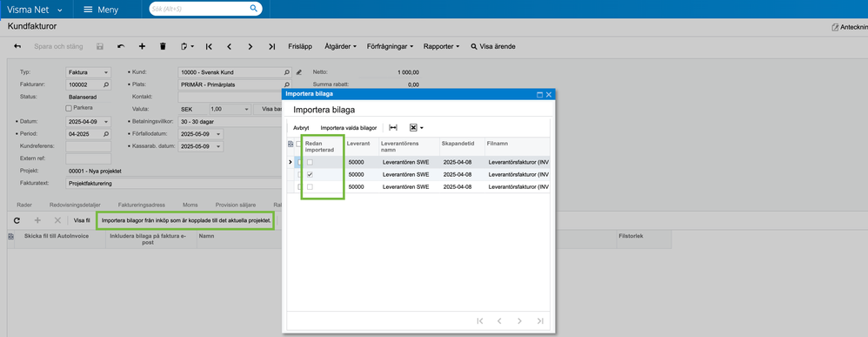Click magnifier in Kund field
Image resolution: width=868 pixels, height=337 pixels.
pos(287,72)
